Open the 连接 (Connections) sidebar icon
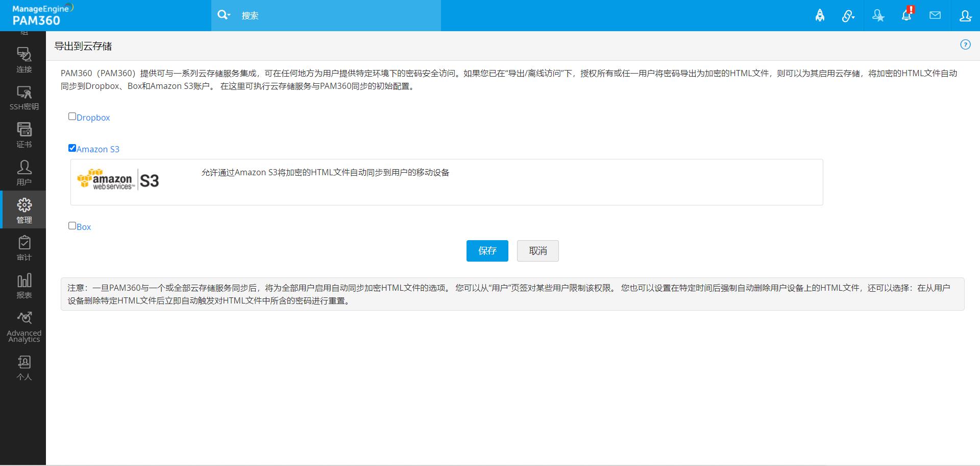The image size is (980, 466). pyautogui.click(x=24, y=60)
